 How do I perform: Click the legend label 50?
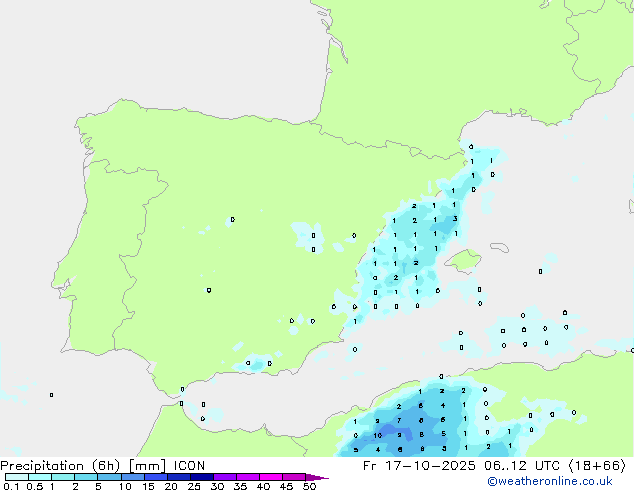[x=309, y=486]
